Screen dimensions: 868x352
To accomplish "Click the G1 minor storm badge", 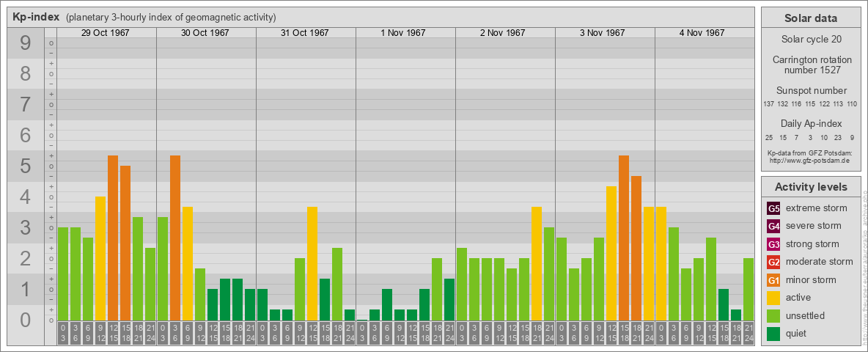I will pos(773,280).
